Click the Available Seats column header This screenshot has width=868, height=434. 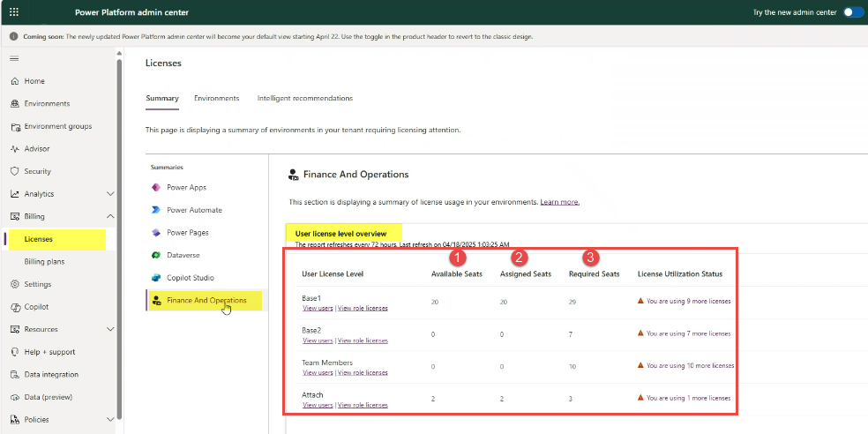point(457,273)
